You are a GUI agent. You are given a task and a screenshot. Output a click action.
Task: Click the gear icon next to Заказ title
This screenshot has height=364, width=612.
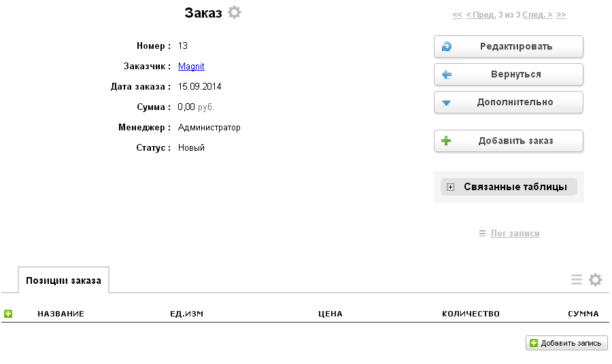coord(235,12)
